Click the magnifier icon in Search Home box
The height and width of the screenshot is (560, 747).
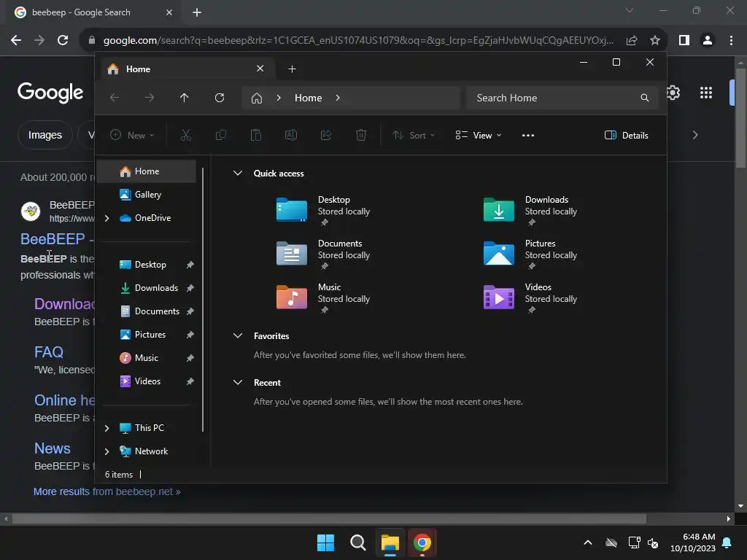(645, 98)
